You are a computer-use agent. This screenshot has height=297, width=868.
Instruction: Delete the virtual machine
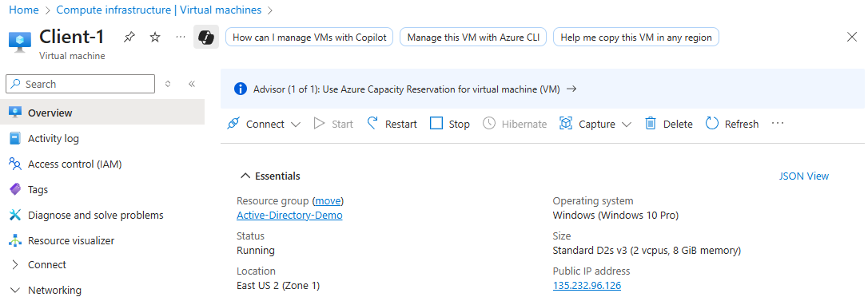pyautogui.click(x=669, y=124)
